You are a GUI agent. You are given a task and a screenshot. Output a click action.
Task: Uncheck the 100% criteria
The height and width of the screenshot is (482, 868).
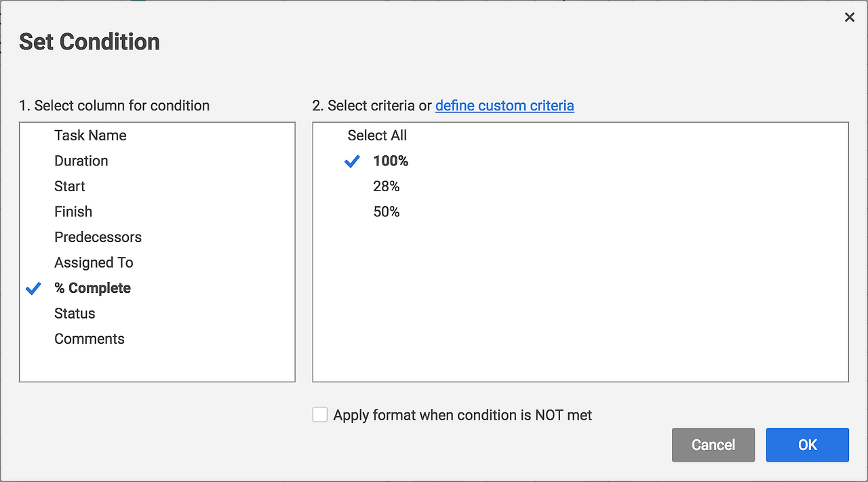[x=391, y=161]
